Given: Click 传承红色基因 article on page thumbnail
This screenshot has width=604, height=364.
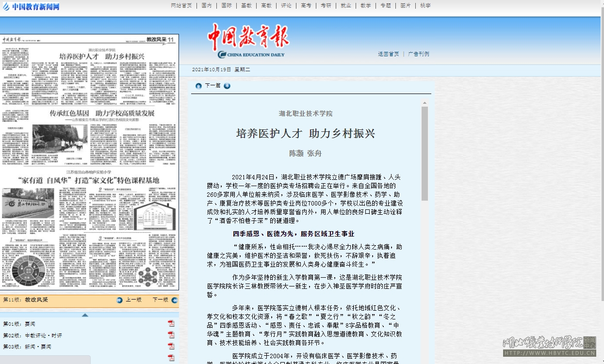Looking at the screenshot, I should [102, 113].
